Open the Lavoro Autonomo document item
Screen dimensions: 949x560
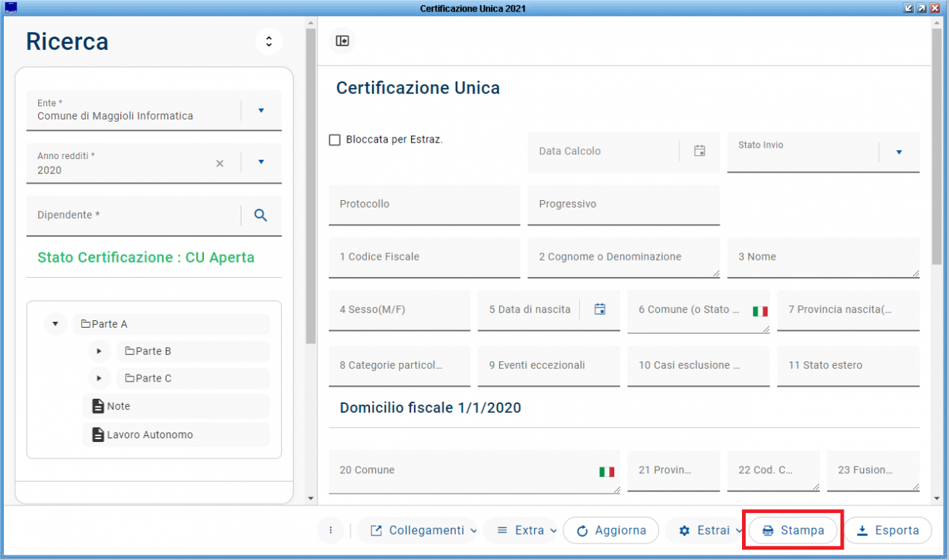pyautogui.click(x=176, y=435)
